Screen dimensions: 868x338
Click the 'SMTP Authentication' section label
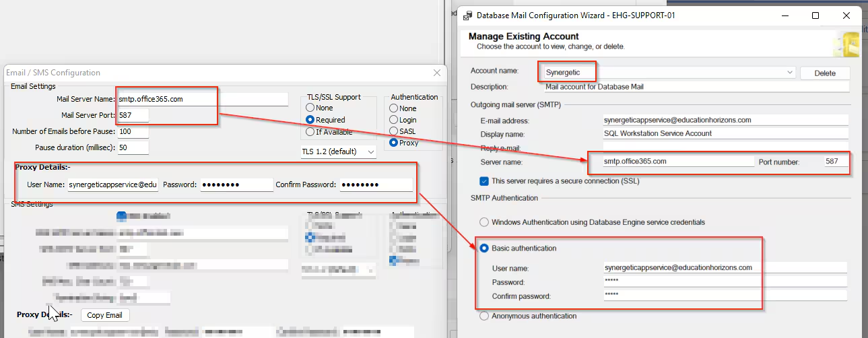[x=504, y=198]
